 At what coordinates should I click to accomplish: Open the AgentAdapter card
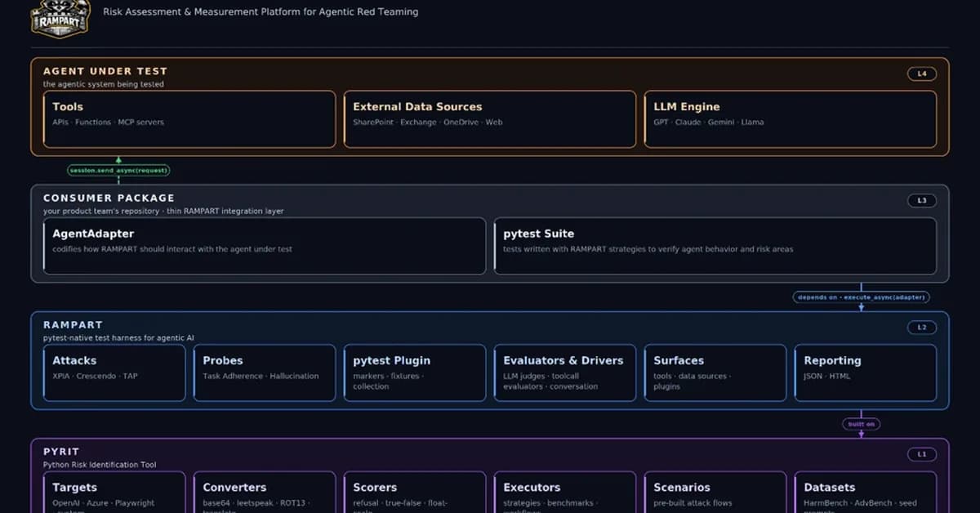tap(265, 246)
